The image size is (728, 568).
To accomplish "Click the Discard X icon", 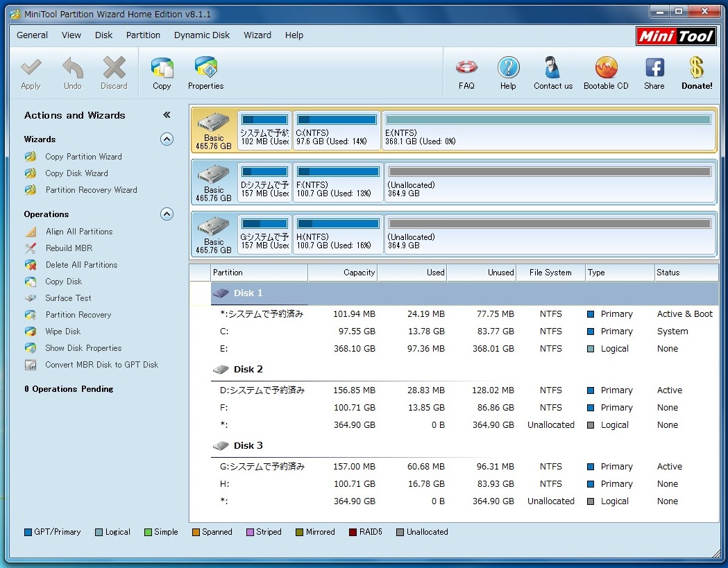I will [115, 67].
